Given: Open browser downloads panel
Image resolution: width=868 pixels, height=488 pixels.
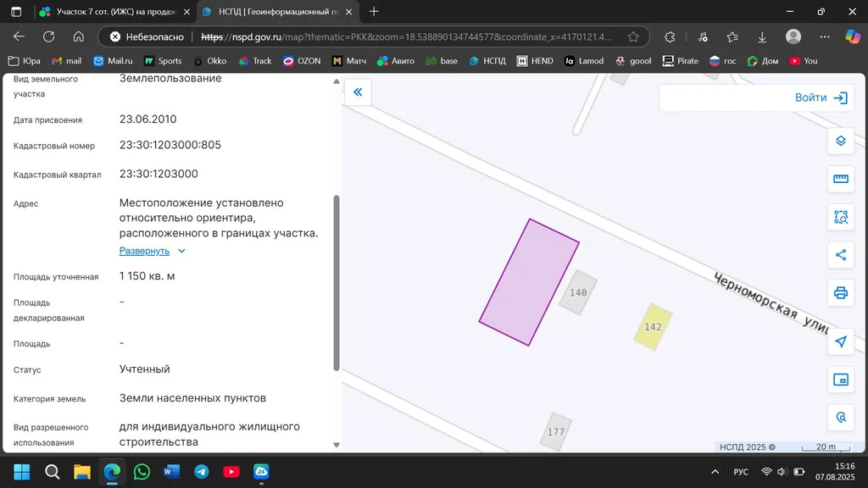Looking at the screenshot, I should [x=762, y=37].
